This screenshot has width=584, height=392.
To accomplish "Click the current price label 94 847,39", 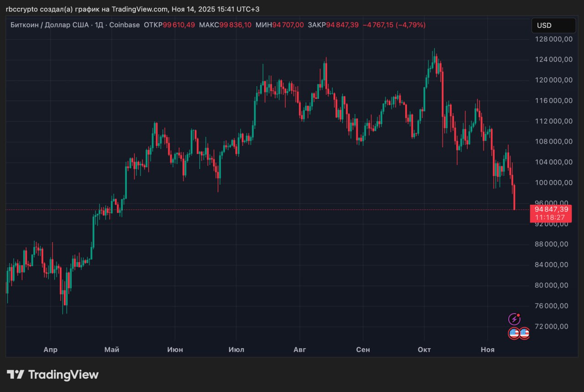I will tap(550, 209).
